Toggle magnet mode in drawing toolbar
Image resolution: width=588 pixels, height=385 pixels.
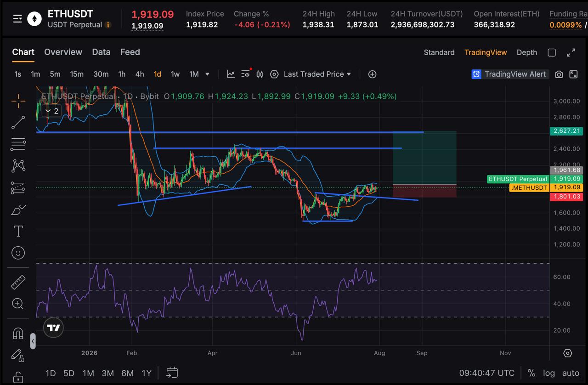click(x=18, y=333)
